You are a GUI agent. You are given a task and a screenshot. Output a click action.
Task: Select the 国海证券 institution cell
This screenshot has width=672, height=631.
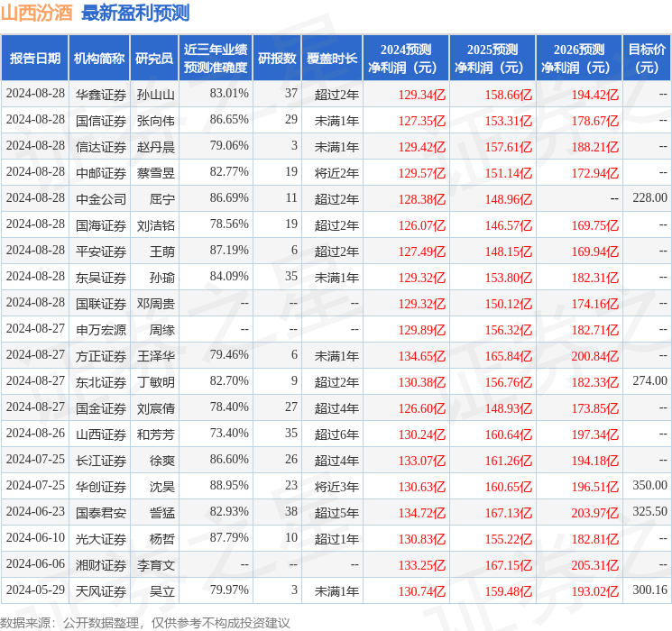click(101, 225)
